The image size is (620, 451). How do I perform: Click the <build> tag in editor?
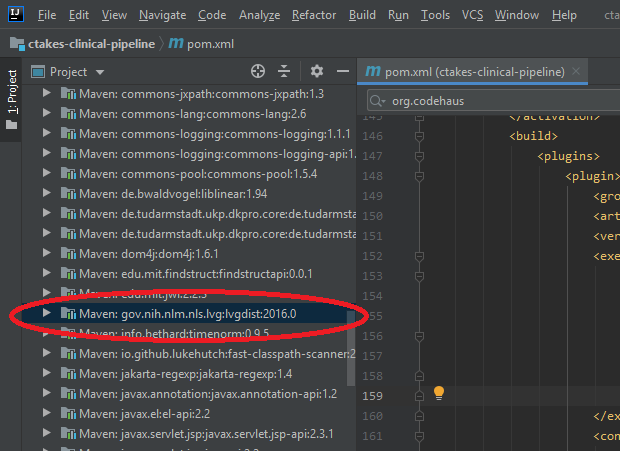(x=533, y=136)
